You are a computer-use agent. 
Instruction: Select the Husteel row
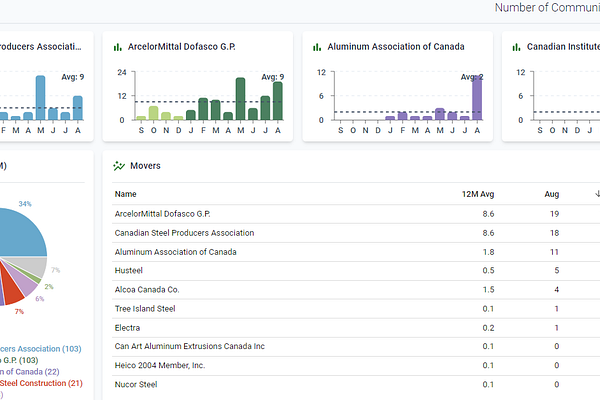point(356,271)
